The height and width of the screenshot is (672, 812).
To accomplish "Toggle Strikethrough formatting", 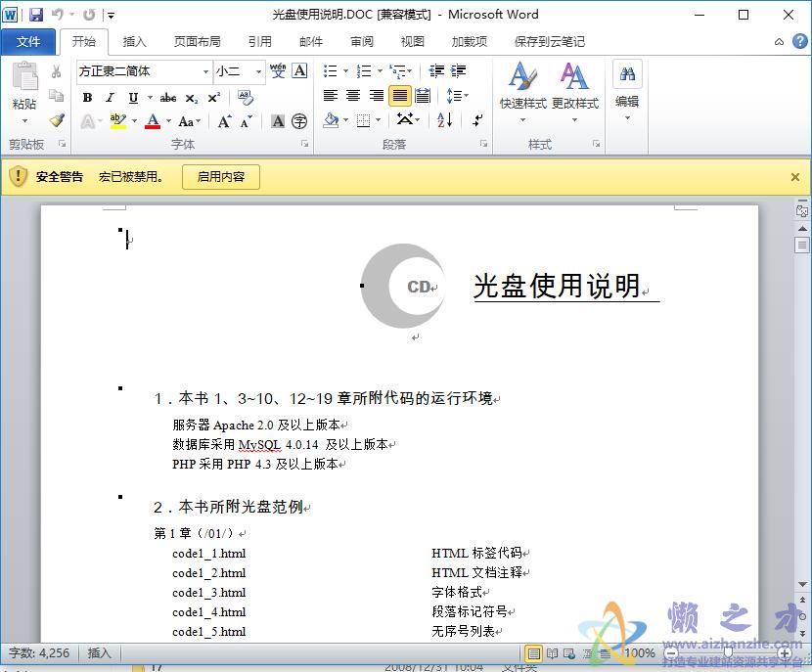I will click(x=168, y=98).
